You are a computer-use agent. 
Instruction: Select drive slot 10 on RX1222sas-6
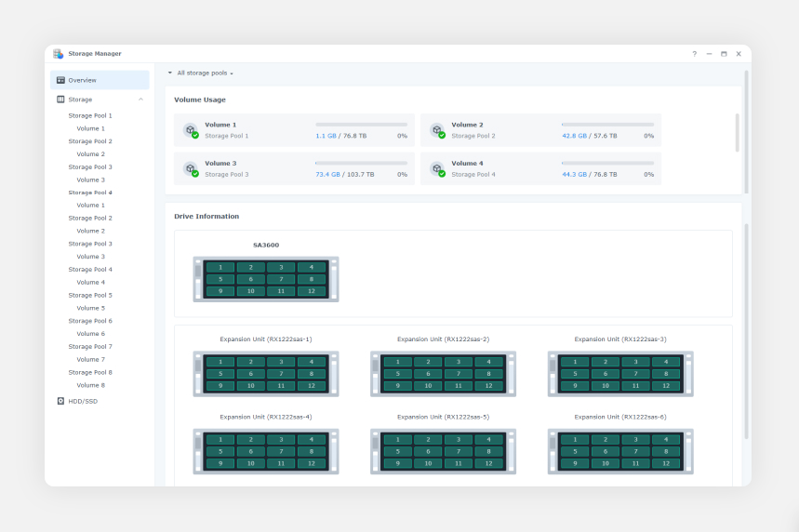coord(606,463)
